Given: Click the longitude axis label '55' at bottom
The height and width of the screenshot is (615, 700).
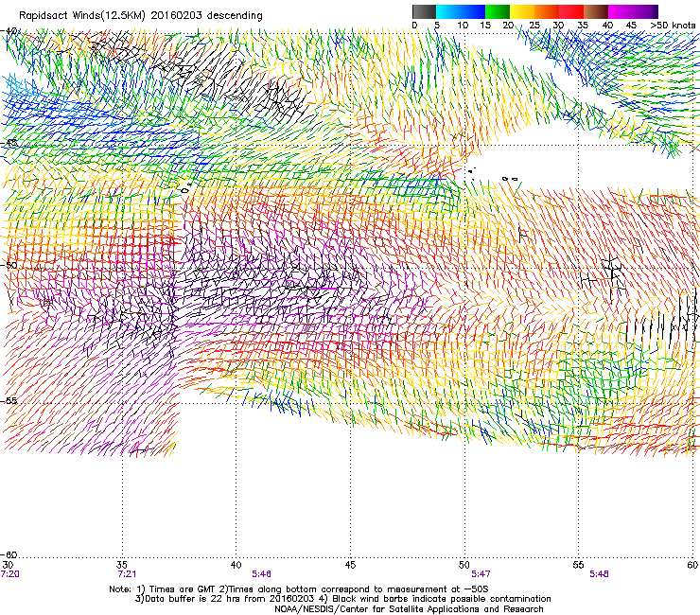Looking at the screenshot, I should click(x=578, y=565).
